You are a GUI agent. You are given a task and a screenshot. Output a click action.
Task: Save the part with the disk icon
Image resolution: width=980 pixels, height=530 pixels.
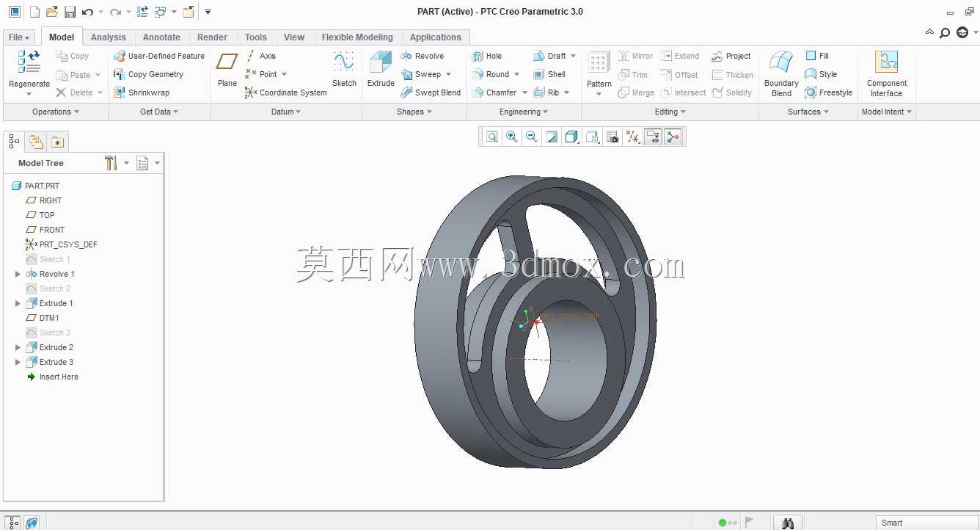coord(70,12)
